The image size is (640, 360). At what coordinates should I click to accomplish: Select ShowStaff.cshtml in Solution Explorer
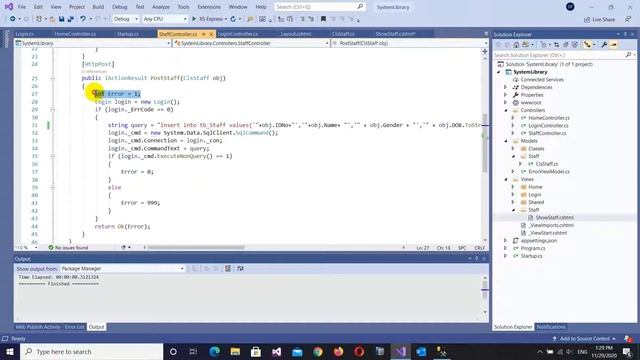pos(554,218)
